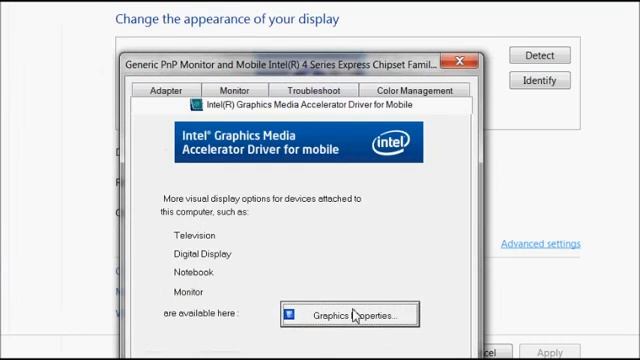This screenshot has width=640, height=360.
Task: Click the dialog title bar text
Action: tap(281, 64)
